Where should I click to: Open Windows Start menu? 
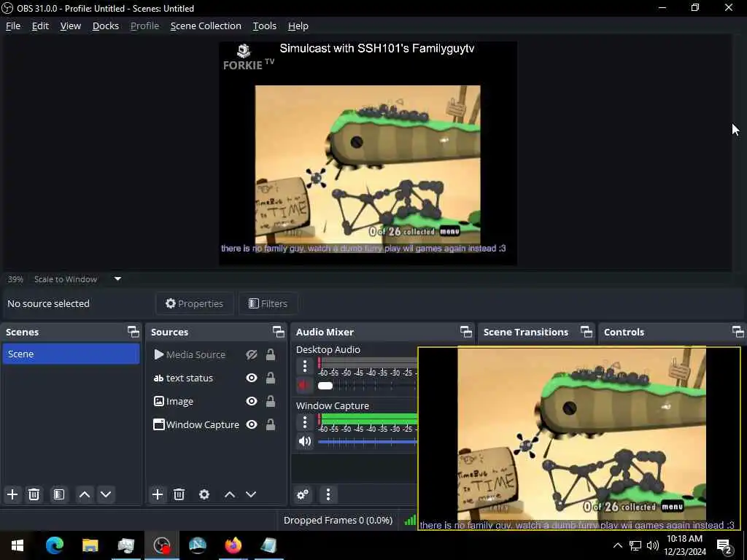pyautogui.click(x=18, y=545)
